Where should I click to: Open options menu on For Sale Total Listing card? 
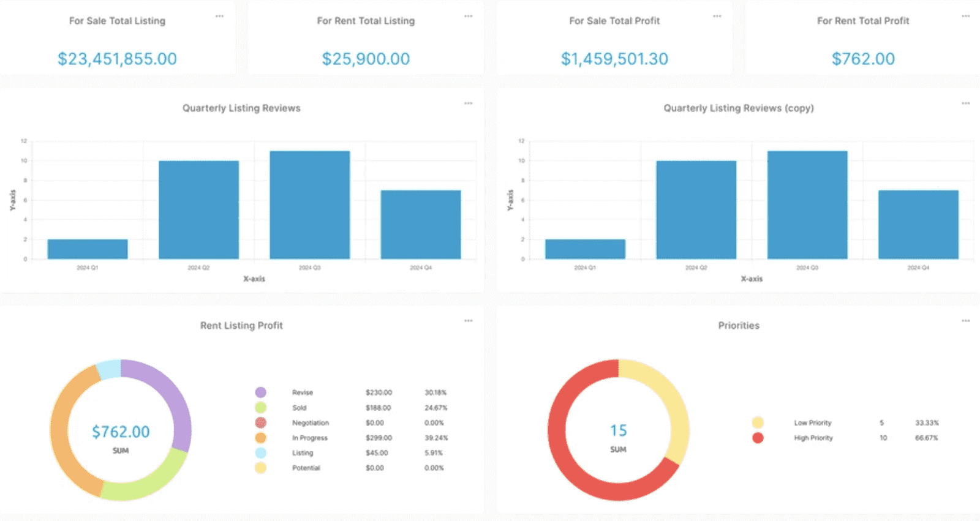pyautogui.click(x=219, y=16)
